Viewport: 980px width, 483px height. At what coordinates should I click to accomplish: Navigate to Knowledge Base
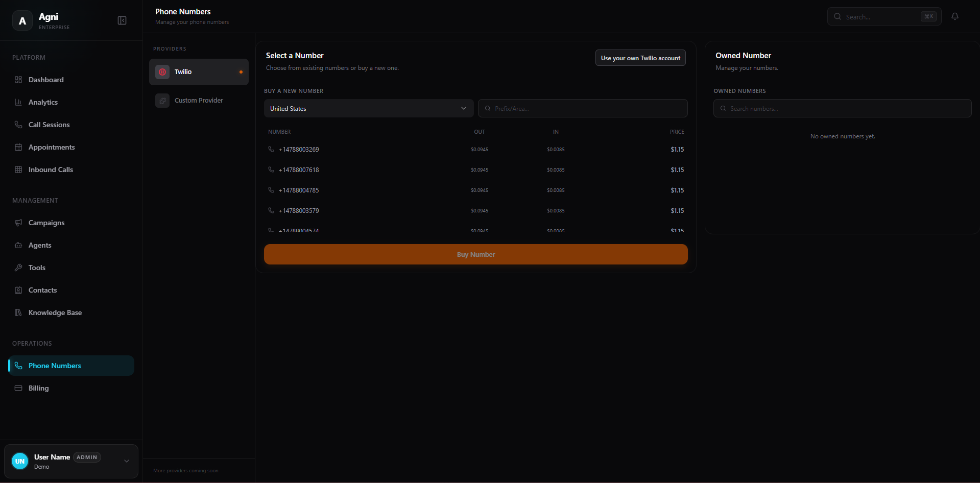coord(55,312)
